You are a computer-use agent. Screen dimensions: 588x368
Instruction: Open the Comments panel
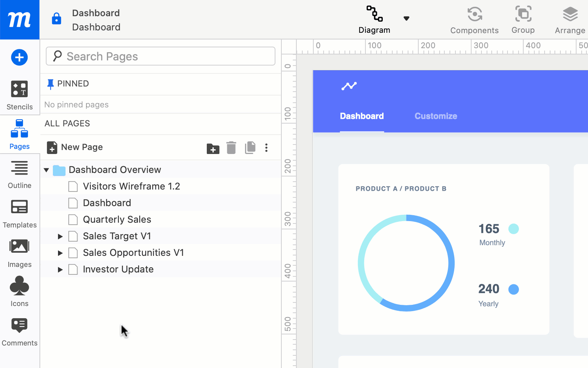19,332
